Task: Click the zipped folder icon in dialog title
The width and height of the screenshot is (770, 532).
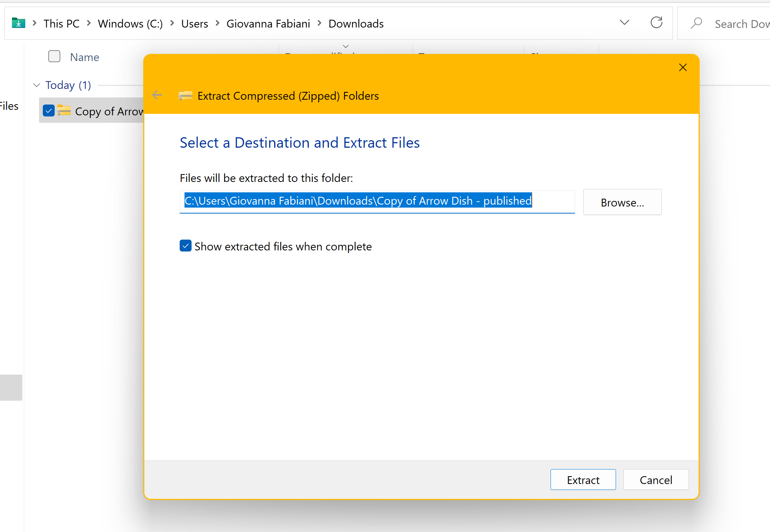Action: coord(185,96)
